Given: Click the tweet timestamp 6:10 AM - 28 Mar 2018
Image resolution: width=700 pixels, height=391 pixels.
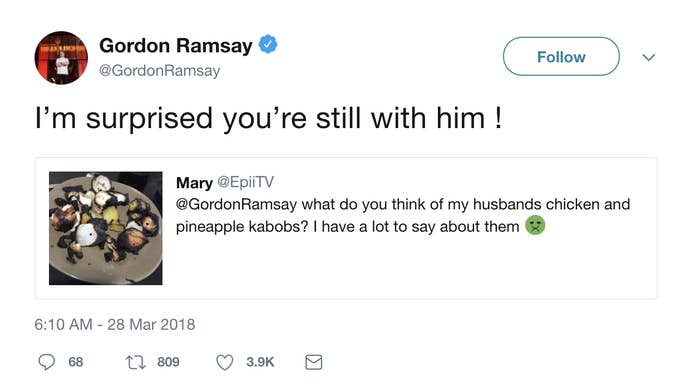Looking at the screenshot, I should 115,324.
